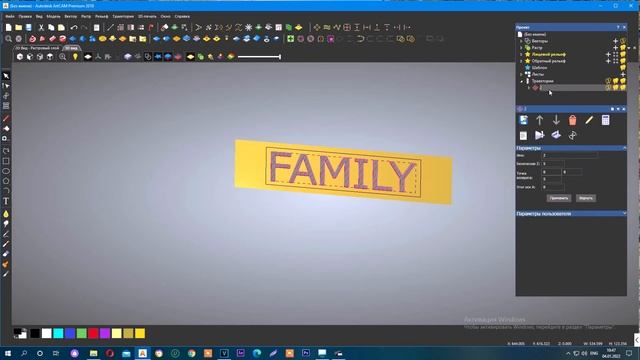Add a new vector layer with Векторы plus icon

[x=616, y=41]
